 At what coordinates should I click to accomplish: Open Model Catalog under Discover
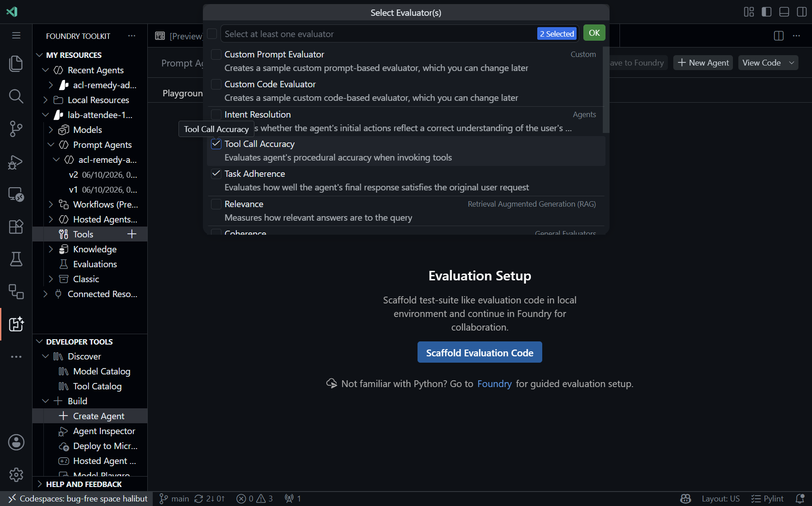pyautogui.click(x=102, y=371)
